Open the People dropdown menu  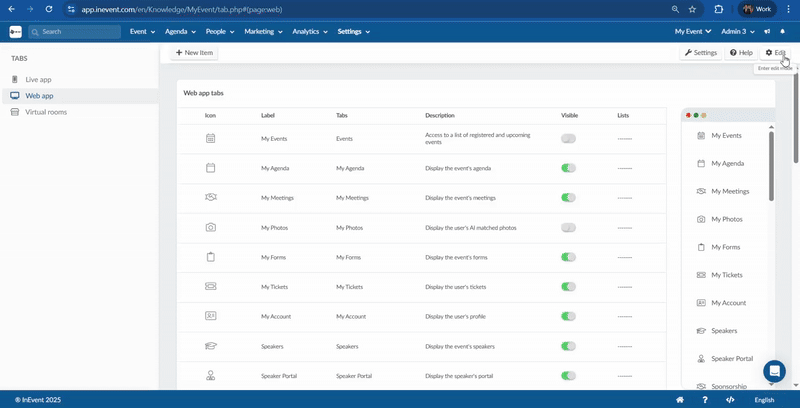click(x=220, y=32)
